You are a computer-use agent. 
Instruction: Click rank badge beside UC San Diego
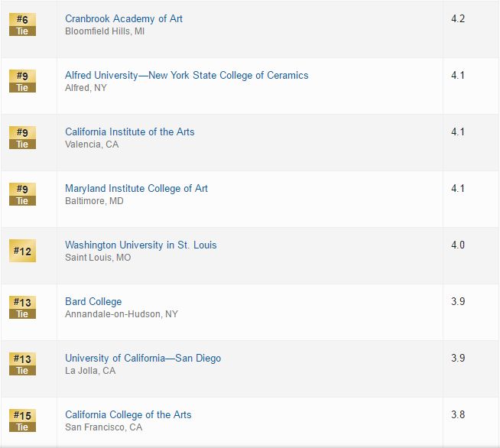[22, 364]
